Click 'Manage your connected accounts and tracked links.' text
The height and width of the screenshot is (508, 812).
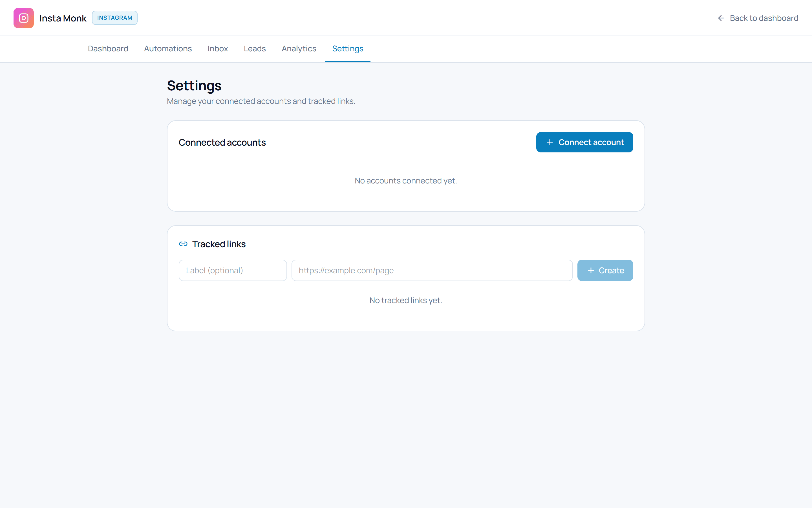(x=261, y=101)
